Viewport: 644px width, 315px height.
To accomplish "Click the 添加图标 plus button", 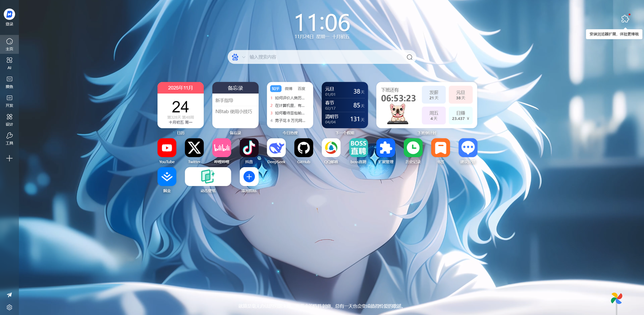I will click(x=249, y=177).
